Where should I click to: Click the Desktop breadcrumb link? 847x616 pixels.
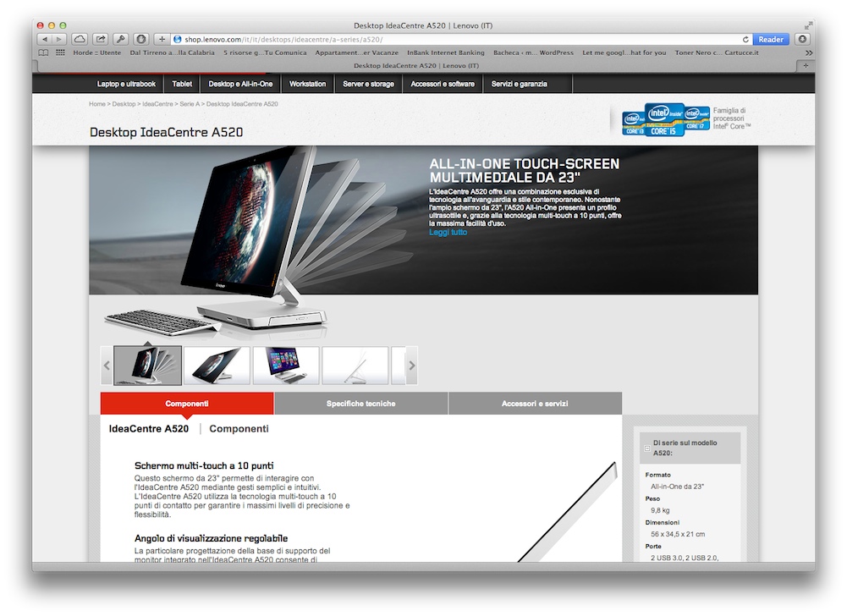pos(124,104)
